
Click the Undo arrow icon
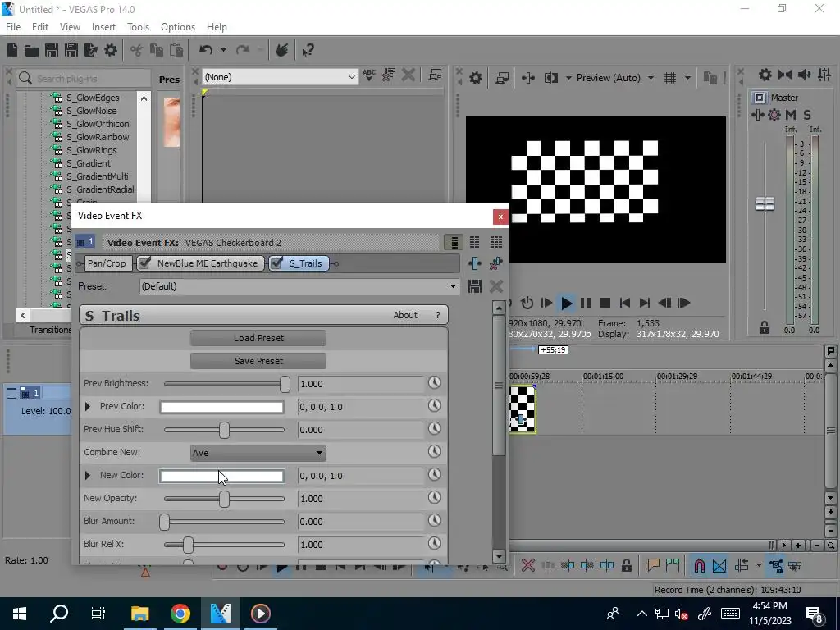click(x=206, y=50)
